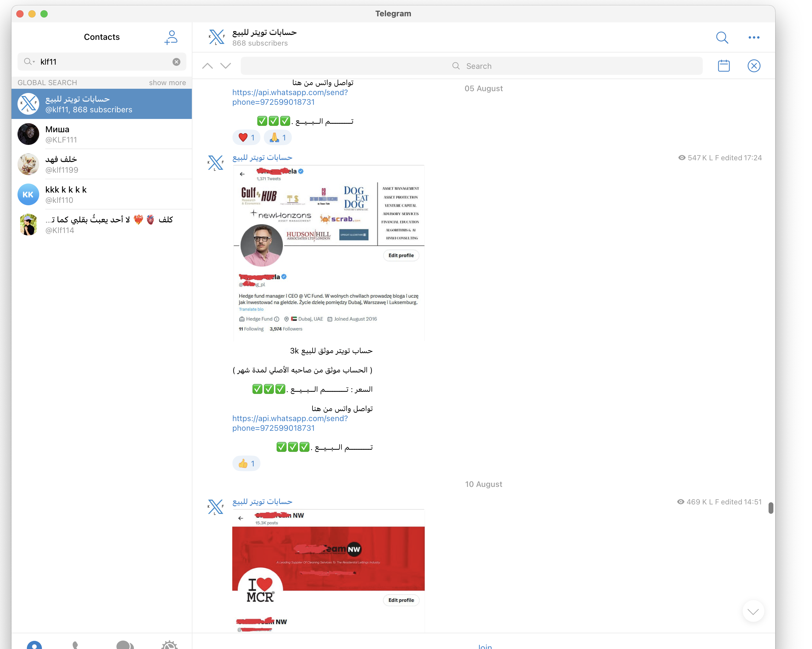Click the 469 views eye icon
This screenshot has width=812, height=649.
(x=680, y=502)
